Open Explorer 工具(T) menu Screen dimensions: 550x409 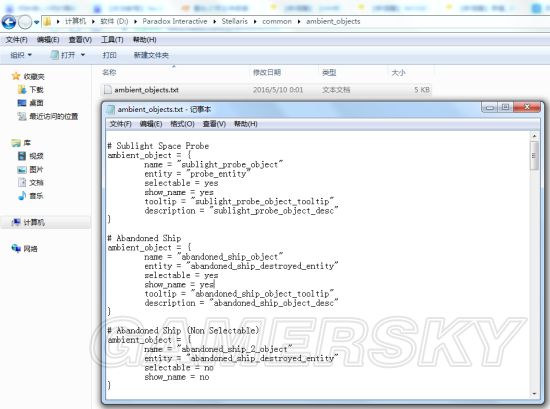pyautogui.click(x=112, y=40)
